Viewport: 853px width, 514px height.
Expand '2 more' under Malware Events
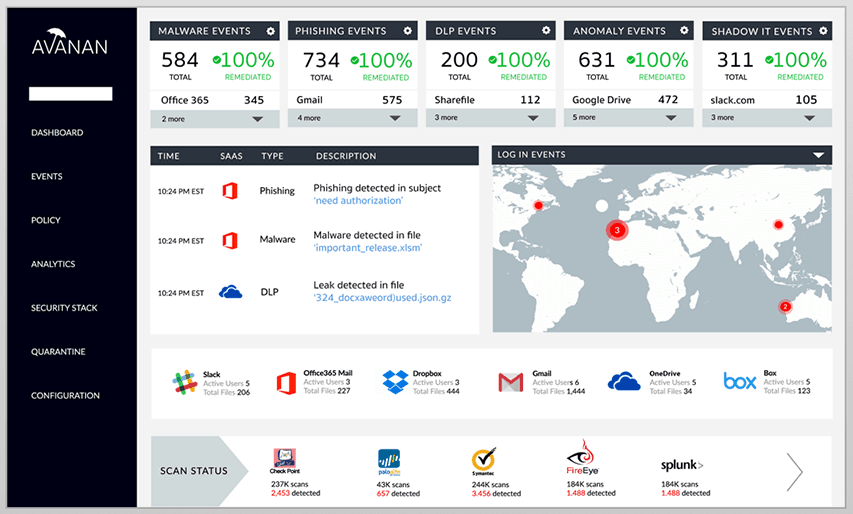pyautogui.click(x=215, y=119)
